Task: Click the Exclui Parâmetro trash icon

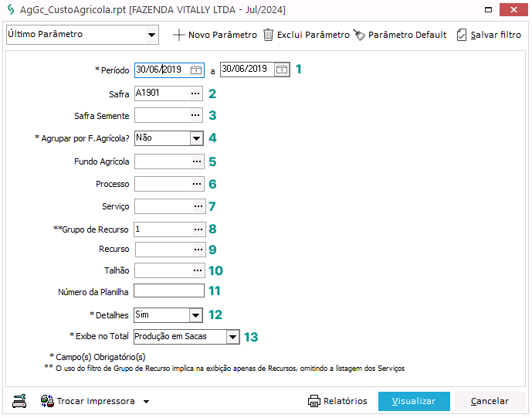Action: point(269,35)
